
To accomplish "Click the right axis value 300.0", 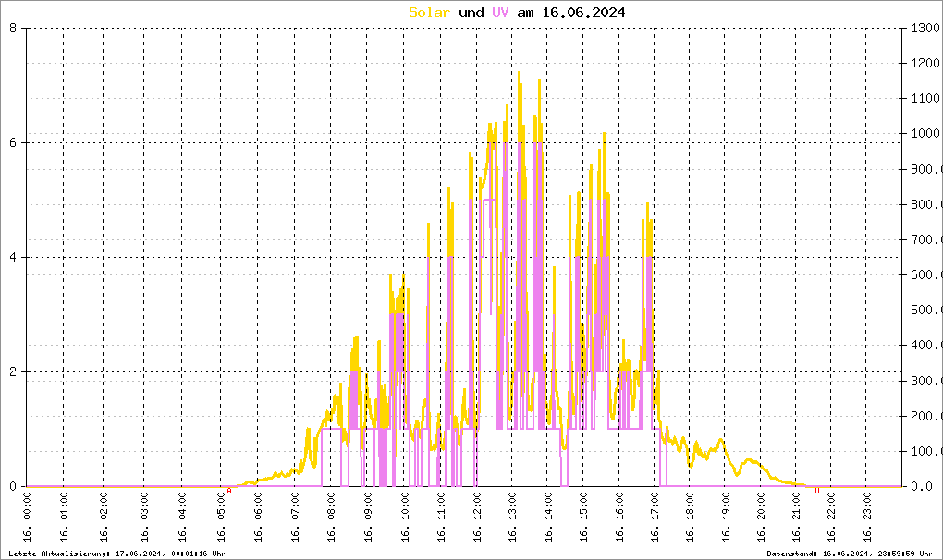I will point(926,381).
